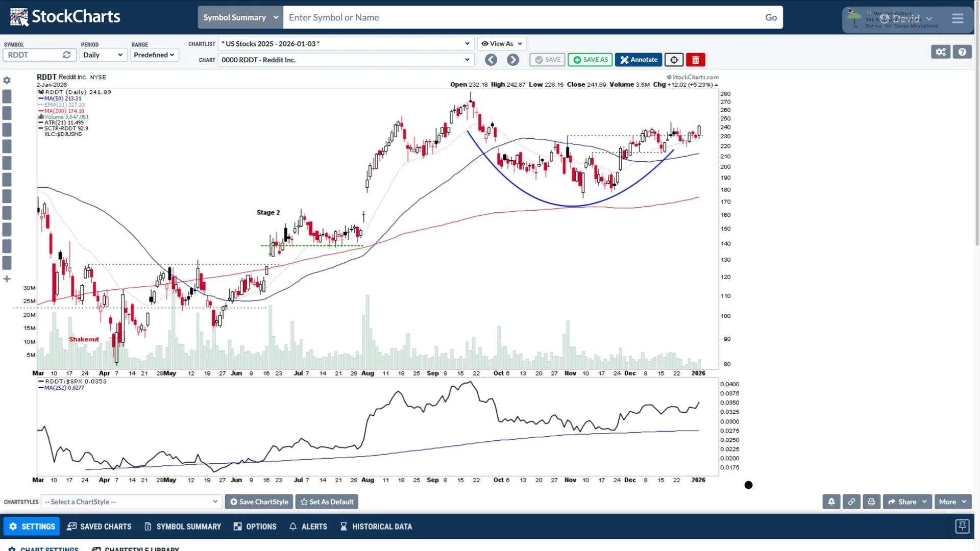Open the Select a ChartStyle dropdown
Image resolution: width=980 pixels, height=551 pixels.
(131, 502)
